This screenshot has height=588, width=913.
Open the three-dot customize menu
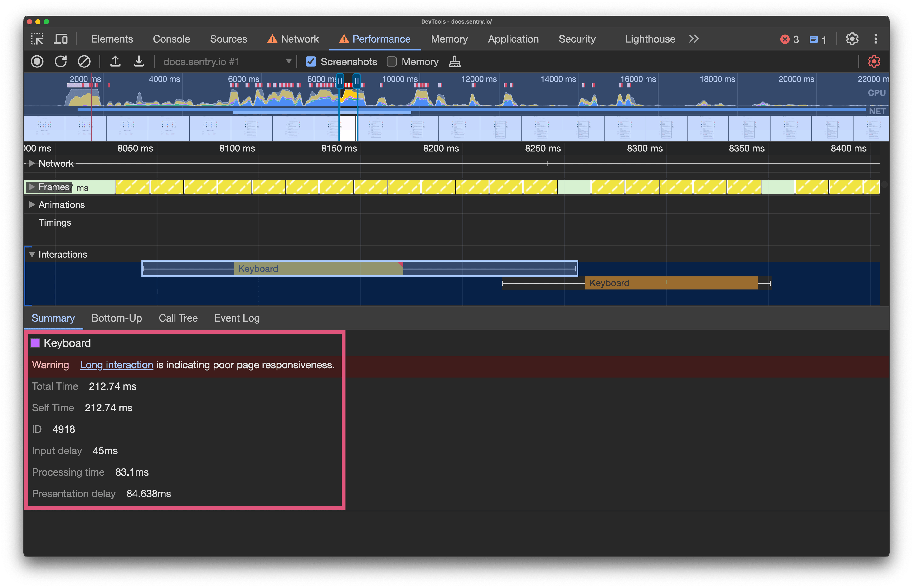click(x=876, y=39)
